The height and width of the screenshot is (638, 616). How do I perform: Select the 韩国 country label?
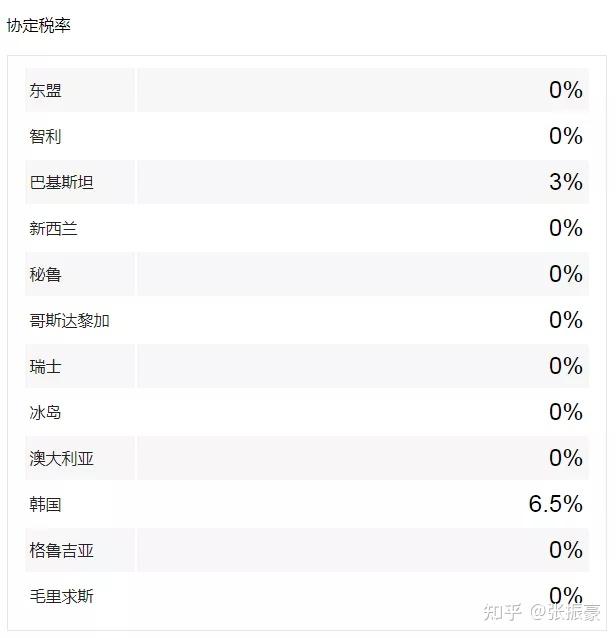pyautogui.click(x=46, y=505)
